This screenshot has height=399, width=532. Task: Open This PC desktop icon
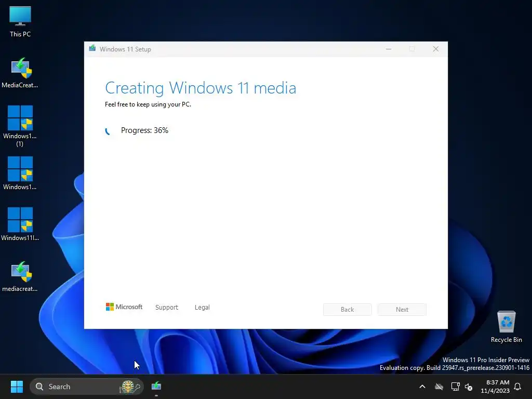click(20, 21)
